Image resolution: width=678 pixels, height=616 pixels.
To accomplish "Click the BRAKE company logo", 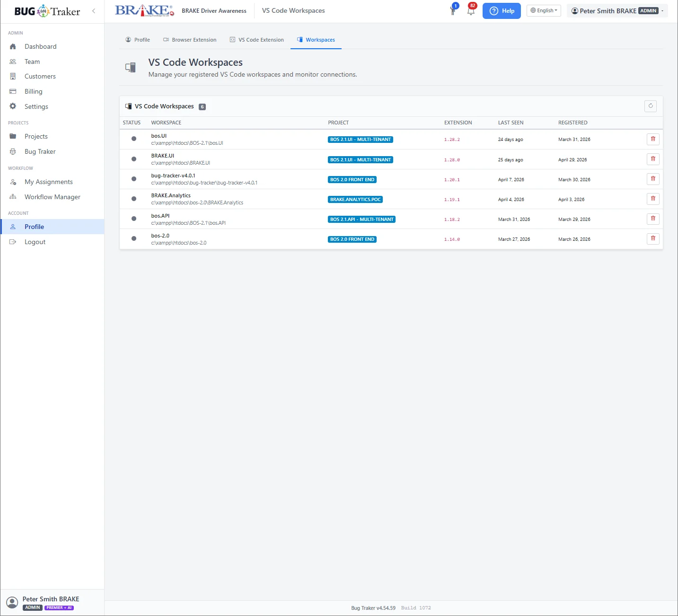I will click(145, 10).
